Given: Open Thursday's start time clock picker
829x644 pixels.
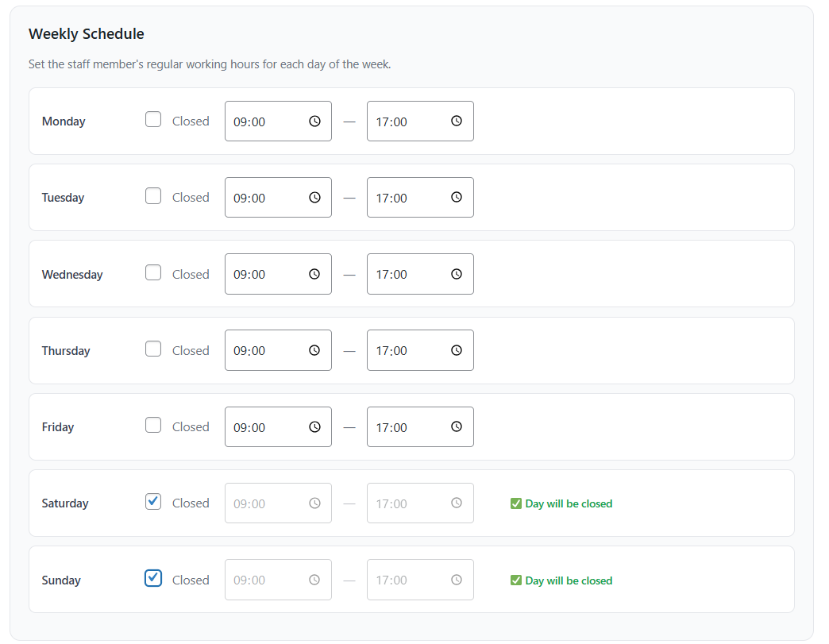Looking at the screenshot, I should 314,350.
